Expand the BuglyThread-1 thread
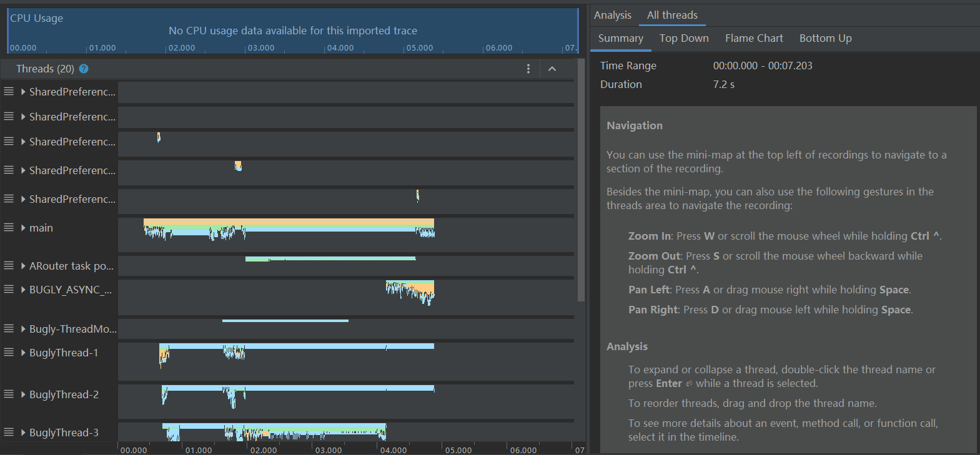 (23, 353)
